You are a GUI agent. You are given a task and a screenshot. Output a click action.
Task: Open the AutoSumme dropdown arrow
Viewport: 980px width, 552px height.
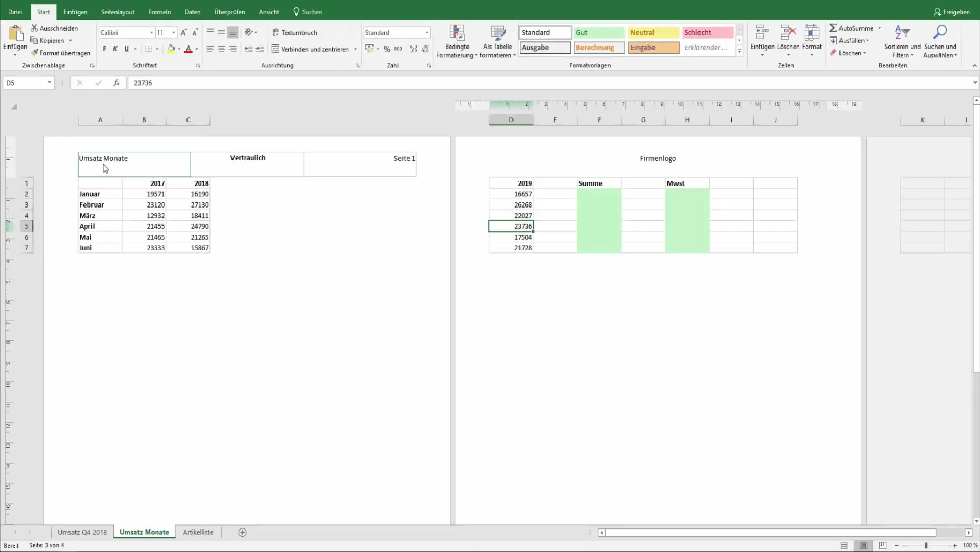point(879,28)
